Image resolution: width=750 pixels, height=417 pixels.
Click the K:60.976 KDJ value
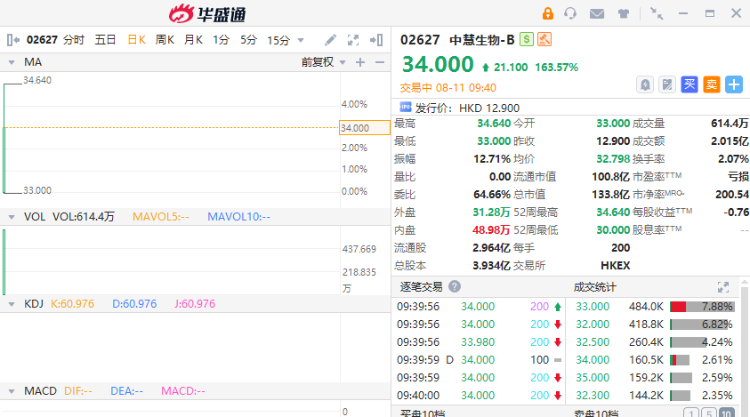pos(72,304)
